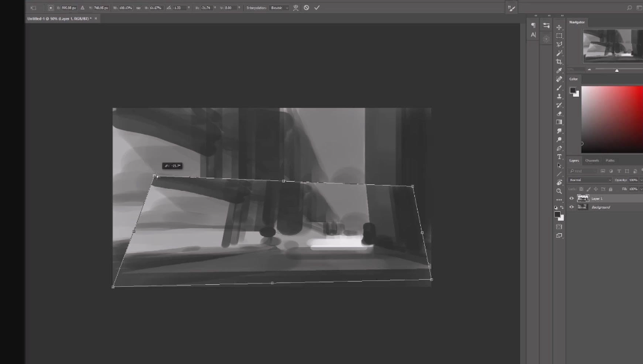Viewport: 643px width, 364px height.
Task: Select the Clone Stamp tool
Action: [x=559, y=96]
